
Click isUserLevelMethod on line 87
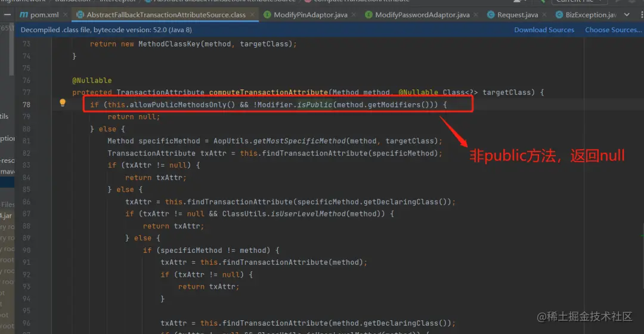308,214
